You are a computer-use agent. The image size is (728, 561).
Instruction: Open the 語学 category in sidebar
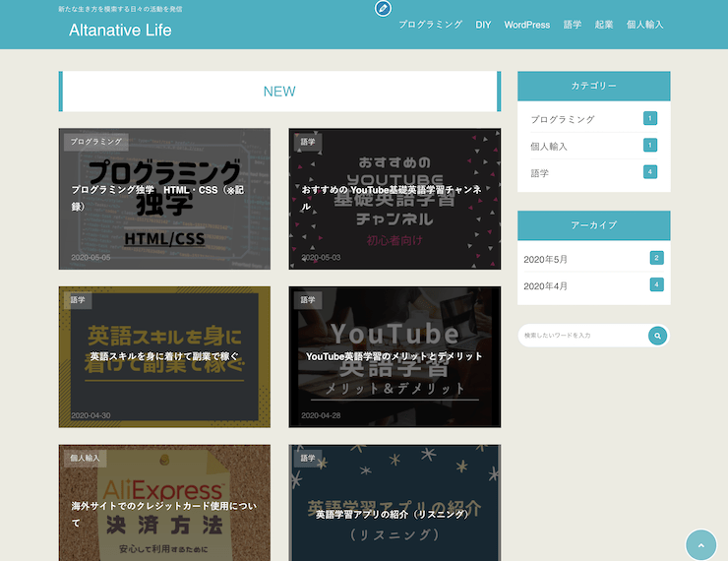[540, 173]
